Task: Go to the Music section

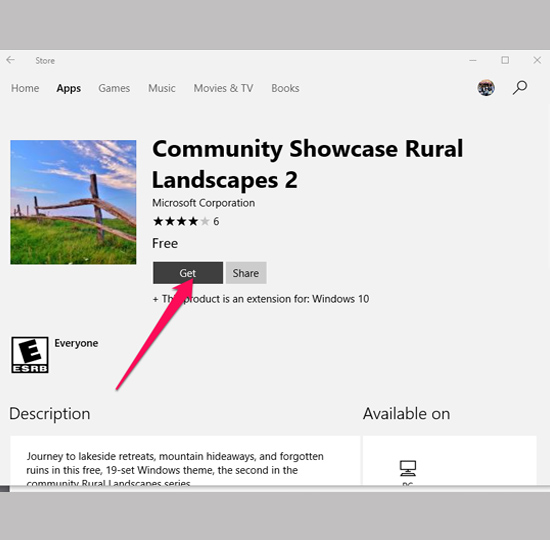Action: [162, 88]
